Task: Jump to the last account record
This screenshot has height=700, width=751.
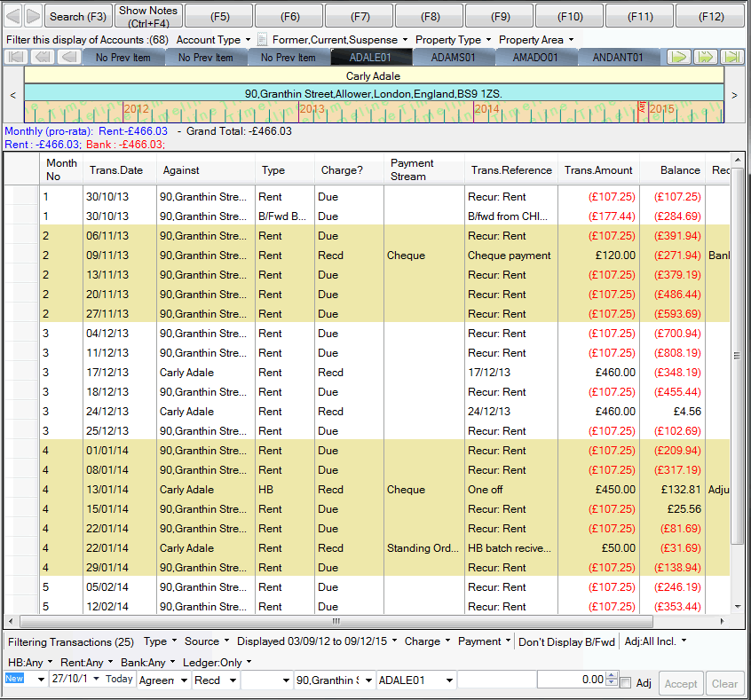Action: coord(732,58)
